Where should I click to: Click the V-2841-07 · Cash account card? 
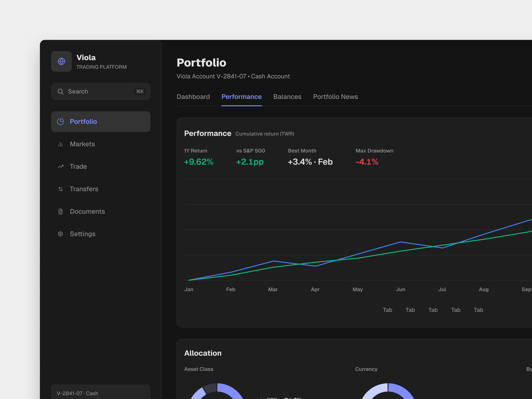[101, 392]
